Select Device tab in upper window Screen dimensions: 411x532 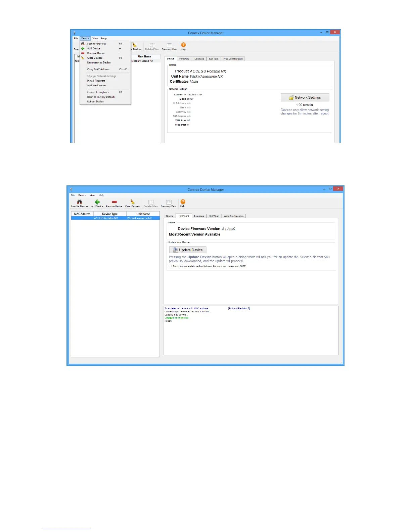[x=171, y=58]
